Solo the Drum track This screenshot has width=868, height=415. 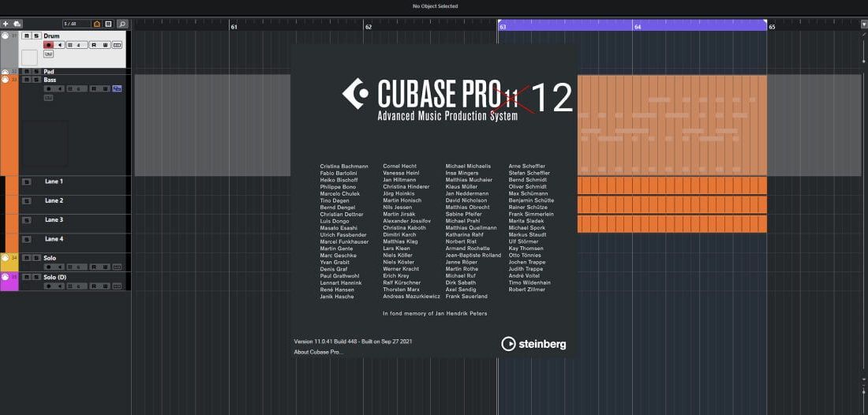coord(36,36)
